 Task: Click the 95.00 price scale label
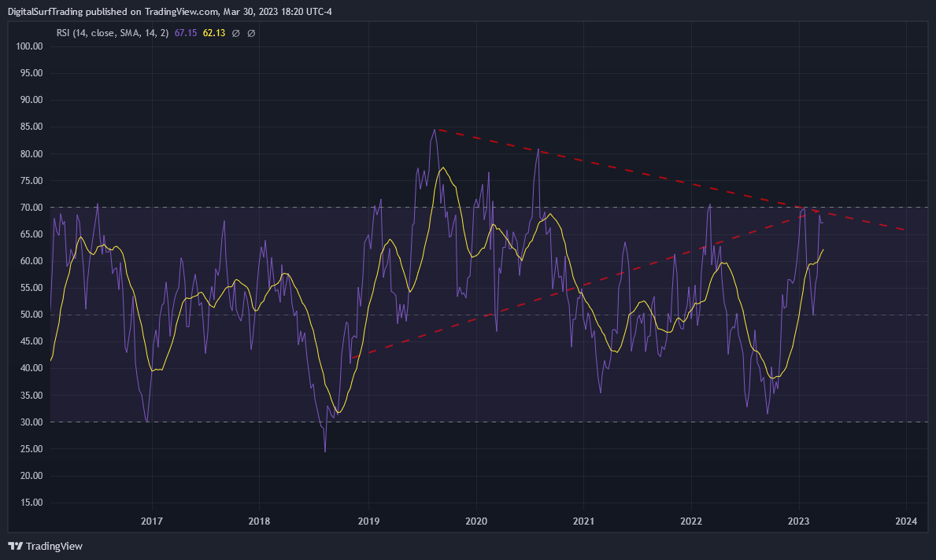[31, 73]
